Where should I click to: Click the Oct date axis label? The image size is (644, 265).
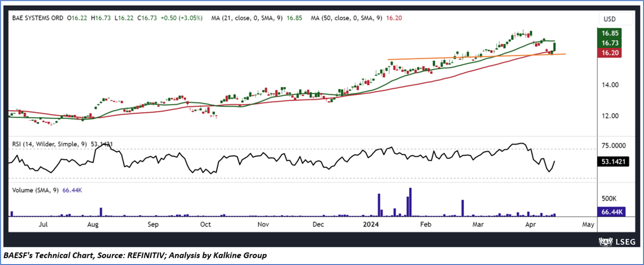click(205, 225)
